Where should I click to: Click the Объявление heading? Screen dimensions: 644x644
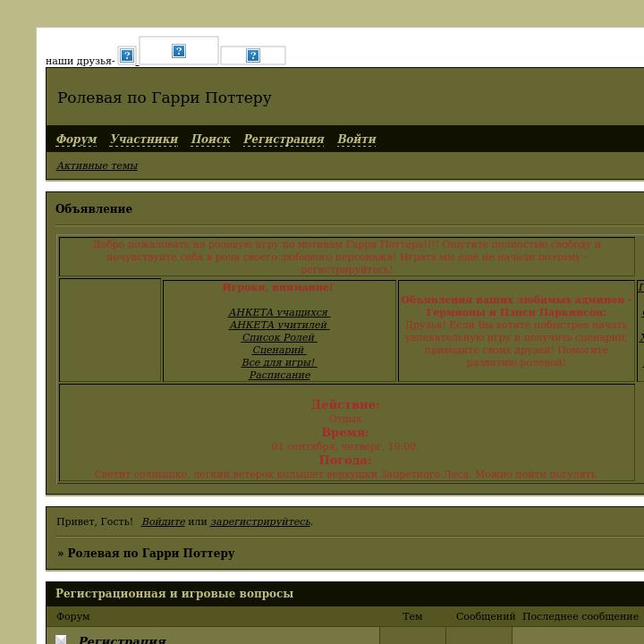tap(94, 208)
